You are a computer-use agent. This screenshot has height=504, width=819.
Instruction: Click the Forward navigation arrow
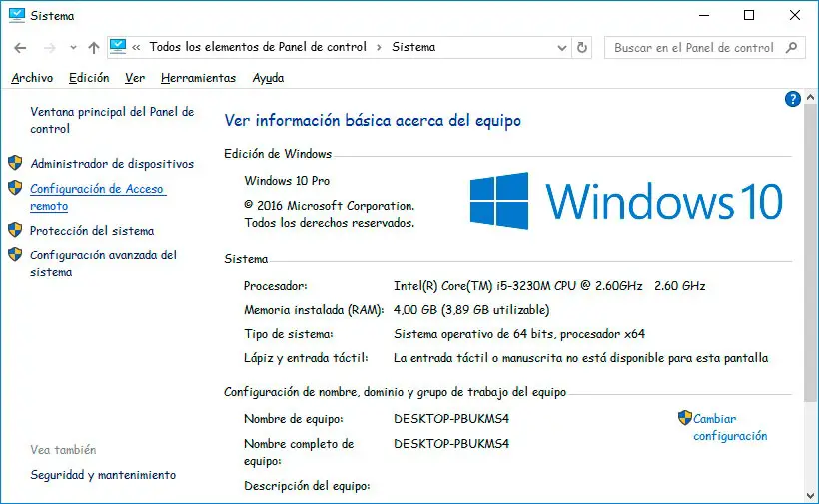point(50,48)
